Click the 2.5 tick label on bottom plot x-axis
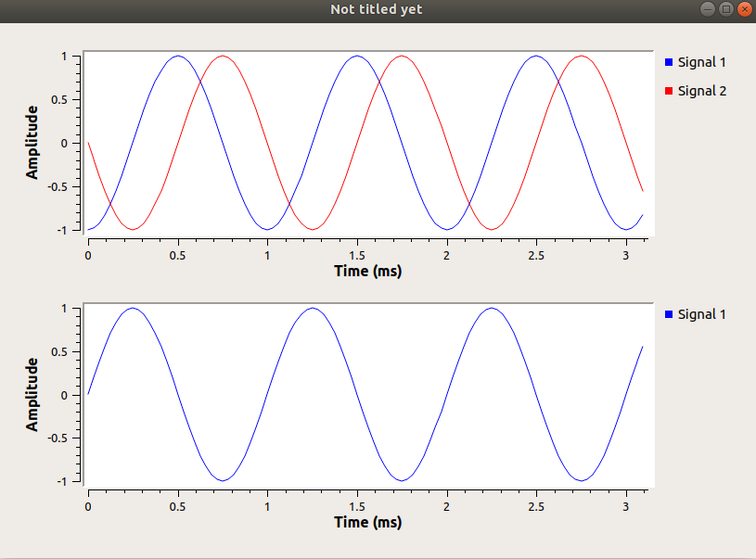Viewport: 756px width, 559px height. [x=536, y=507]
